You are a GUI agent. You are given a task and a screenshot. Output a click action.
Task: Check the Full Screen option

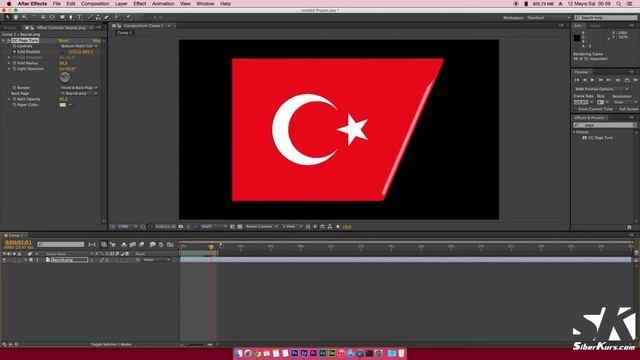[x=616, y=109]
